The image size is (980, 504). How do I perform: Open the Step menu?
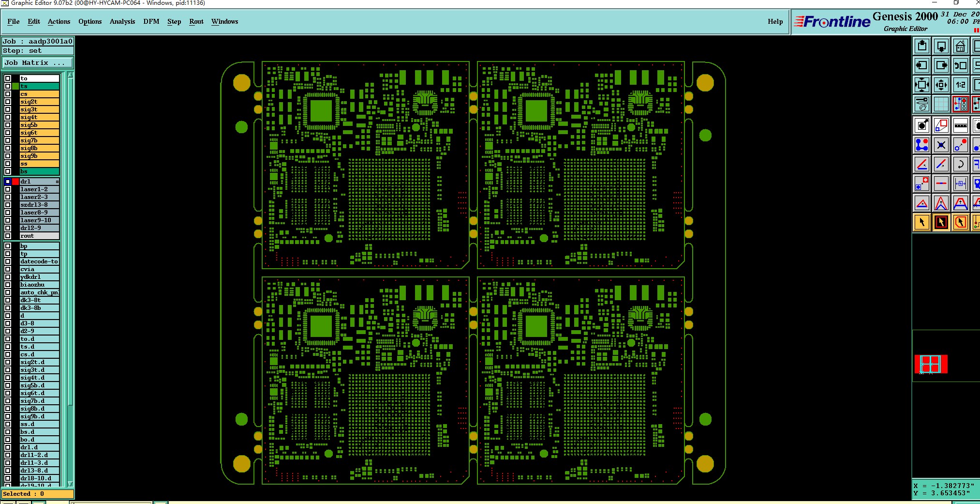click(174, 21)
